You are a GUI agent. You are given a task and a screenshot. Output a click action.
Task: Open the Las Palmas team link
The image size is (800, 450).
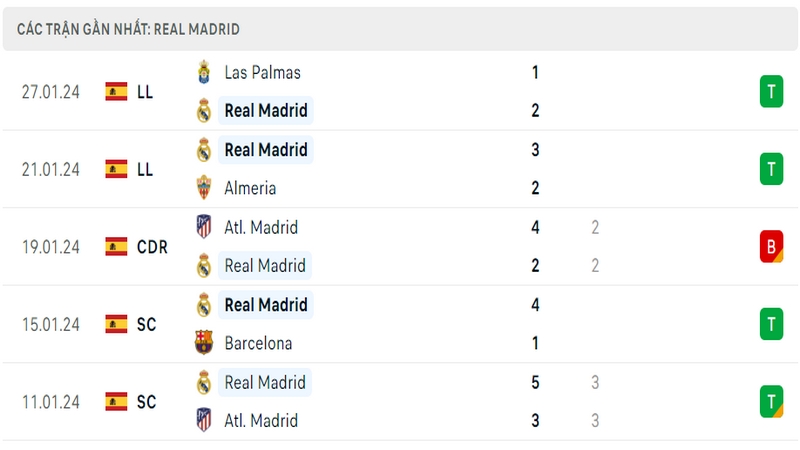click(262, 72)
